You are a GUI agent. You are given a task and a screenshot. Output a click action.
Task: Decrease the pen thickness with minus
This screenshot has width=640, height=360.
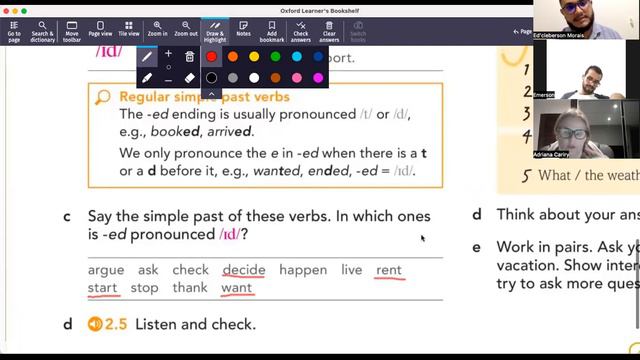[x=168, y=81]
